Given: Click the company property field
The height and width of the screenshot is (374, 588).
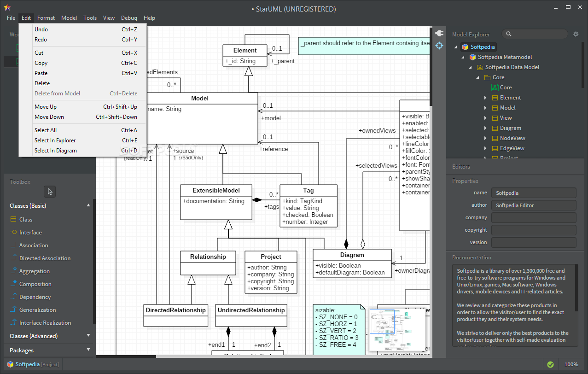Looking at the screenshot, I should (534, 217).
